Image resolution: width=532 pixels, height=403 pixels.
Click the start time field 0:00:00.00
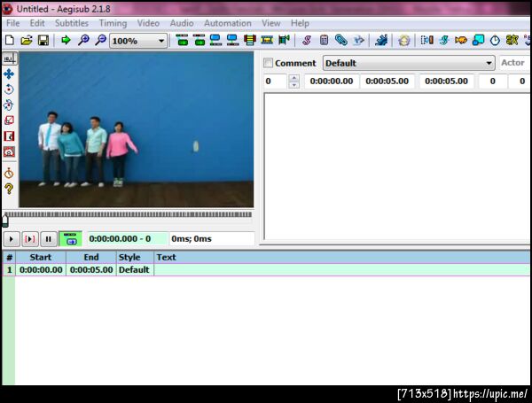tap(332, 81)
